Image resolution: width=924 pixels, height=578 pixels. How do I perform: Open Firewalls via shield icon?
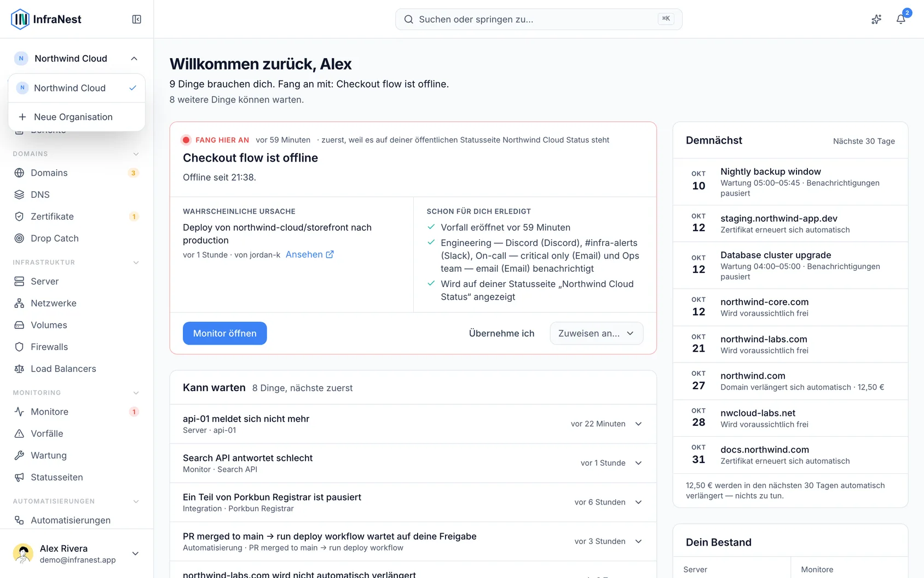(x=19, y=347)
